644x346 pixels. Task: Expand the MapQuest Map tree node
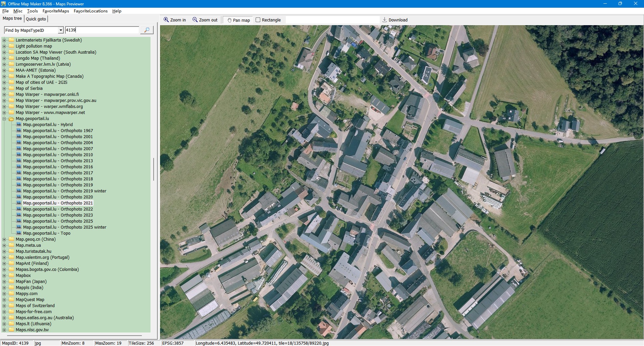click(4, 300)
